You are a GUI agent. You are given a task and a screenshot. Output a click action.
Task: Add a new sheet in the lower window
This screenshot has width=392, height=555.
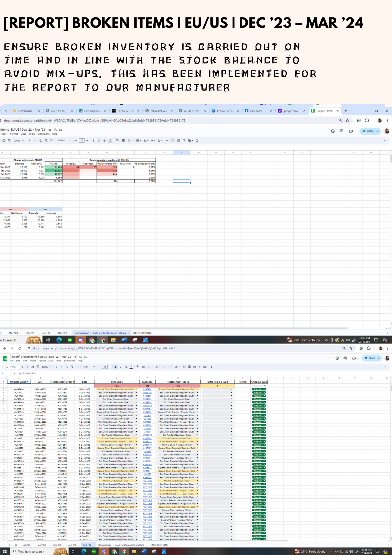10,545
